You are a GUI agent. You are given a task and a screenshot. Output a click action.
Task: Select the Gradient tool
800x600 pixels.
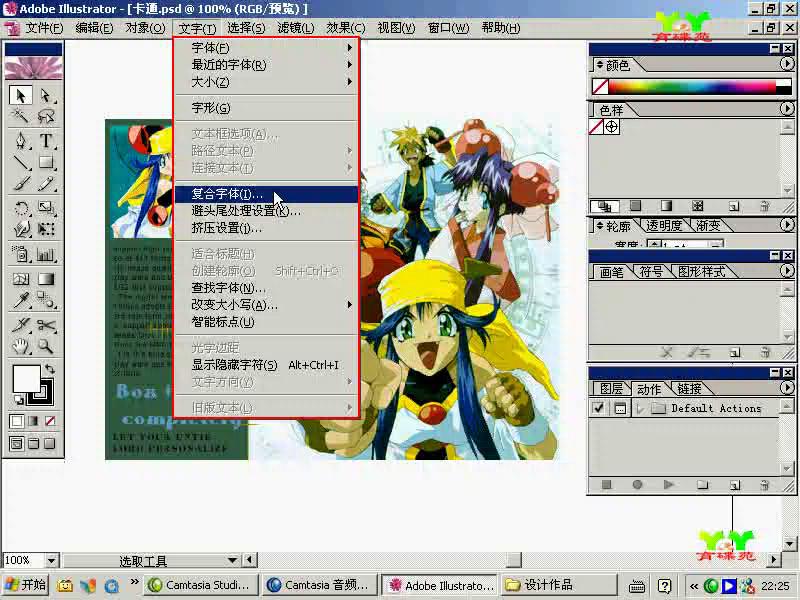pyautogui.click(x=46, y=279)
